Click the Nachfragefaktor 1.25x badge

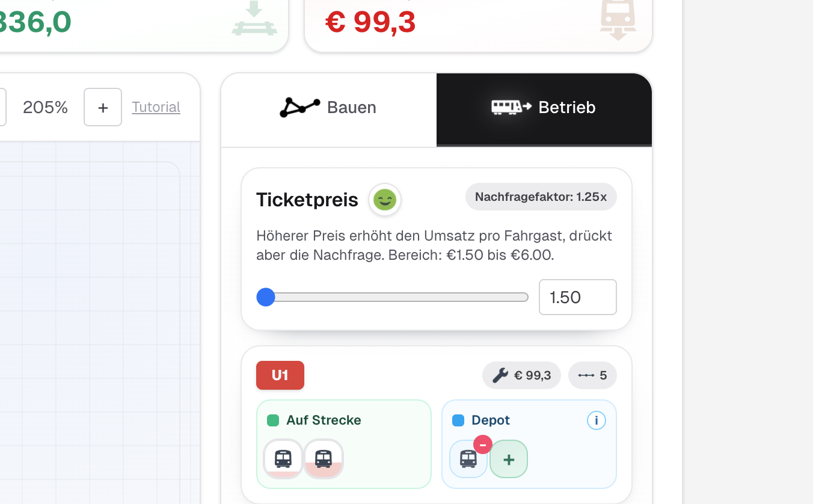(541, 197)
